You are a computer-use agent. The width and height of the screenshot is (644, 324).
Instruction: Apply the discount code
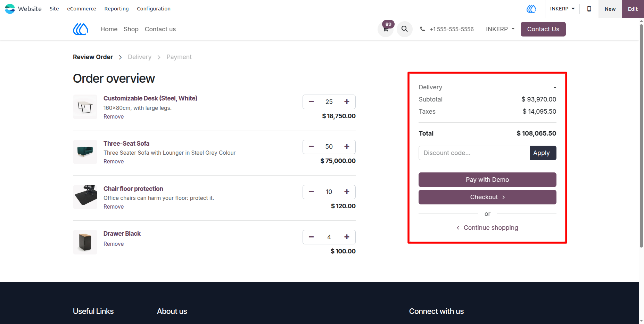click(x=543, y=153)
